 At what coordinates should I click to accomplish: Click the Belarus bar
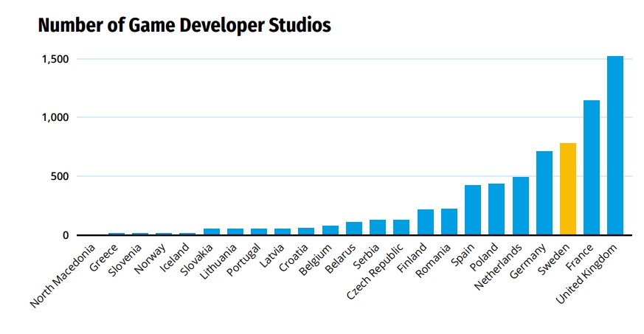pyautogui.click(x=354, y=228)
